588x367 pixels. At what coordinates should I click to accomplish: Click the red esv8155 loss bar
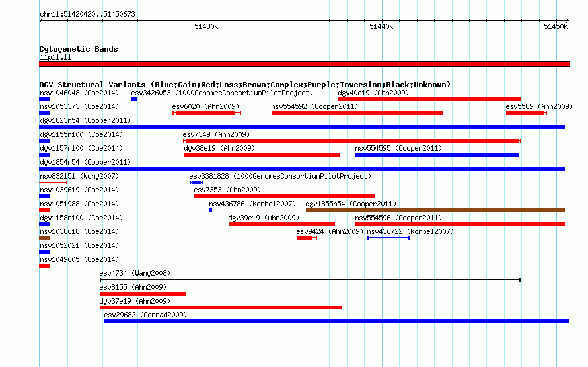143,294
